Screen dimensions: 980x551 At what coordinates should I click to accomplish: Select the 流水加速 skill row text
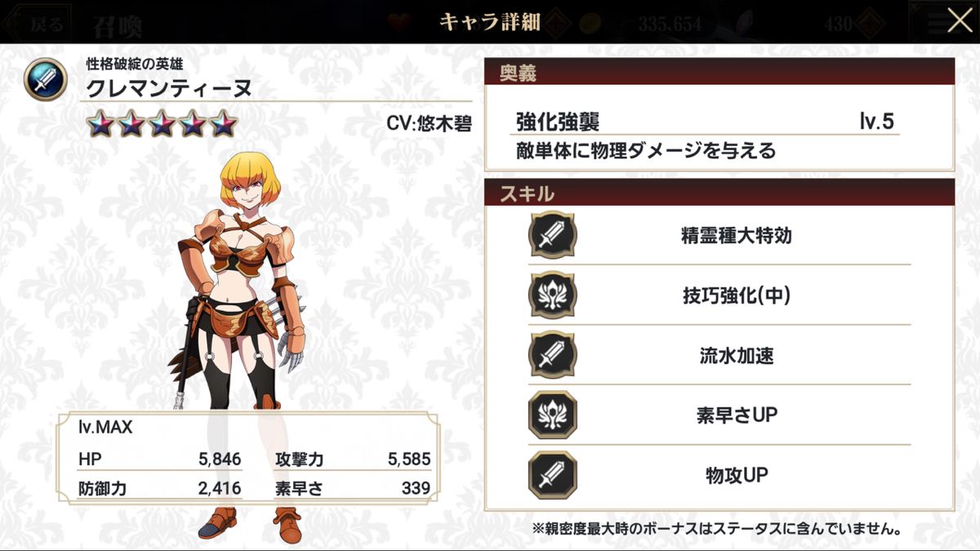pos(736,356)
